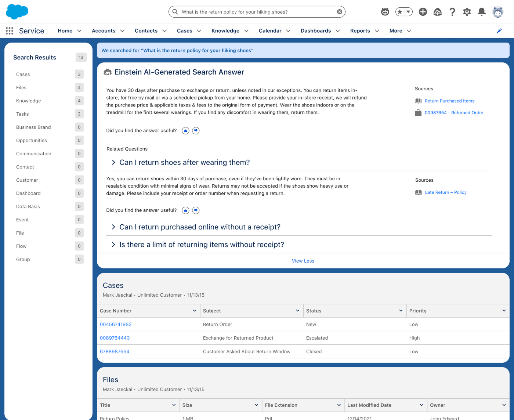Open the App Launcher grid icon
This screenshot has height=420, width=514.
click(10, 31)
